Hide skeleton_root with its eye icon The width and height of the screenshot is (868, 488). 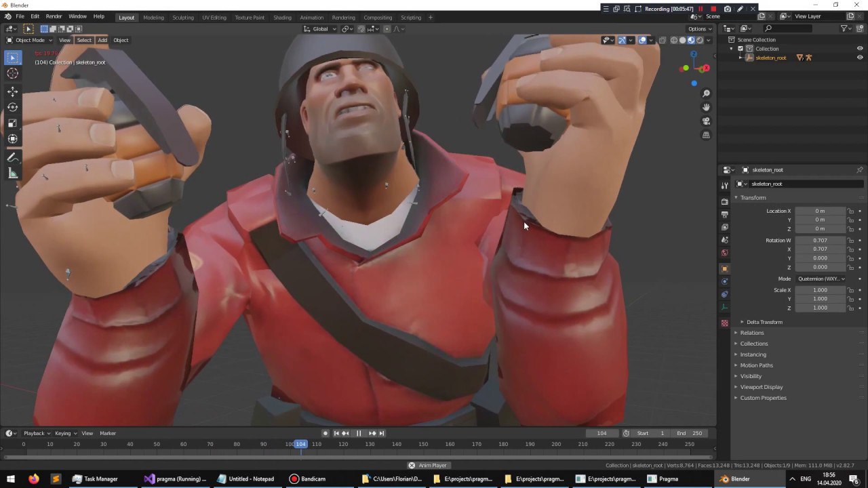[x=860, y=58]
